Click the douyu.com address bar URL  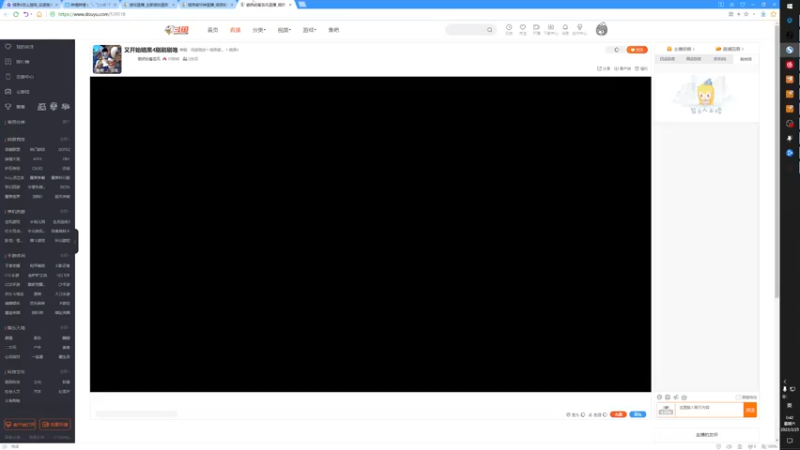click(91, 14)
